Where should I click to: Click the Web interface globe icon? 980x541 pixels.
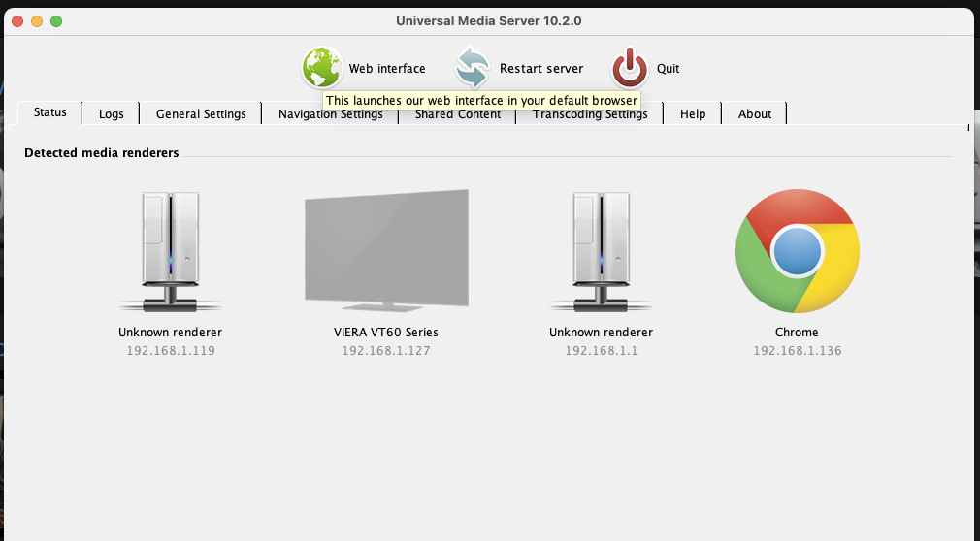click(x=321, y=68)
